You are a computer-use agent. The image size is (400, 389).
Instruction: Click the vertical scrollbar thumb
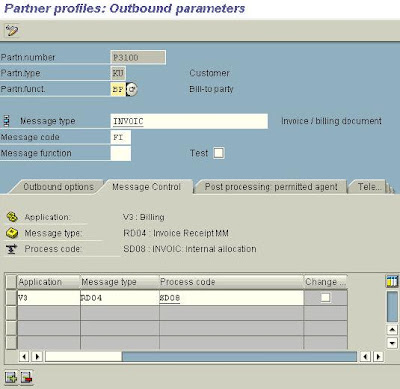(x=392, y=306)
